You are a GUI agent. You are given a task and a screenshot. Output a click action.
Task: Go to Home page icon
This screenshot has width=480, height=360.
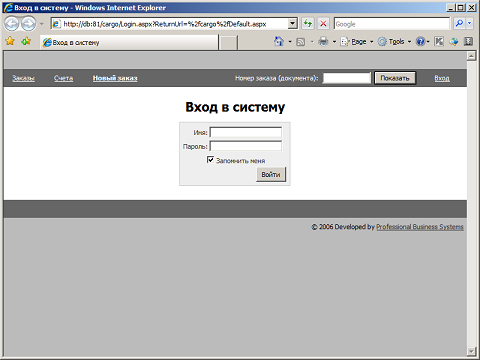point(279,41)
